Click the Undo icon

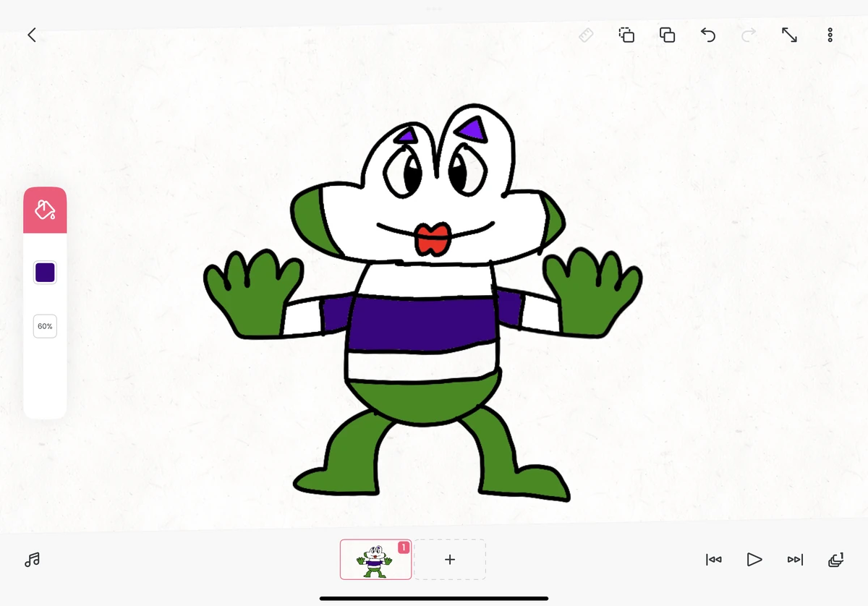[708, 35]
